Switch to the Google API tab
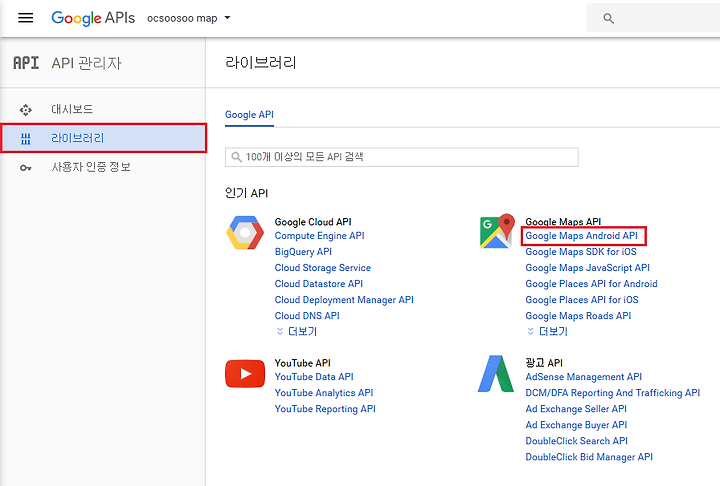Viewport: 720px width, 486px height. pyautogui.click(x=249, y=114)
